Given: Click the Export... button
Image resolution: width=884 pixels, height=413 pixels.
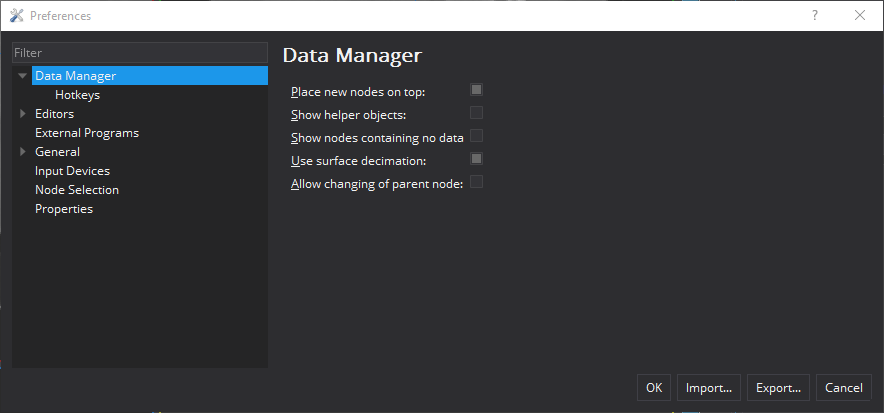Looking at the screenshot, I should click(778, 388).
